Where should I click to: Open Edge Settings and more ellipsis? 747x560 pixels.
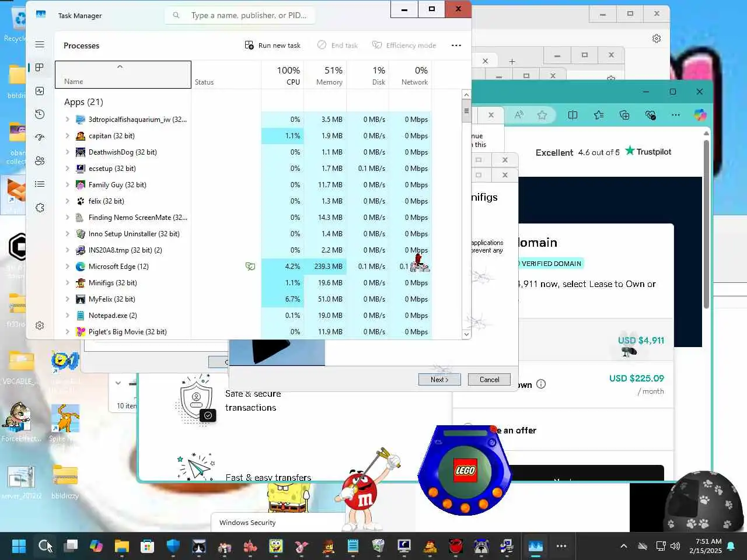click(x=676, y=115)
